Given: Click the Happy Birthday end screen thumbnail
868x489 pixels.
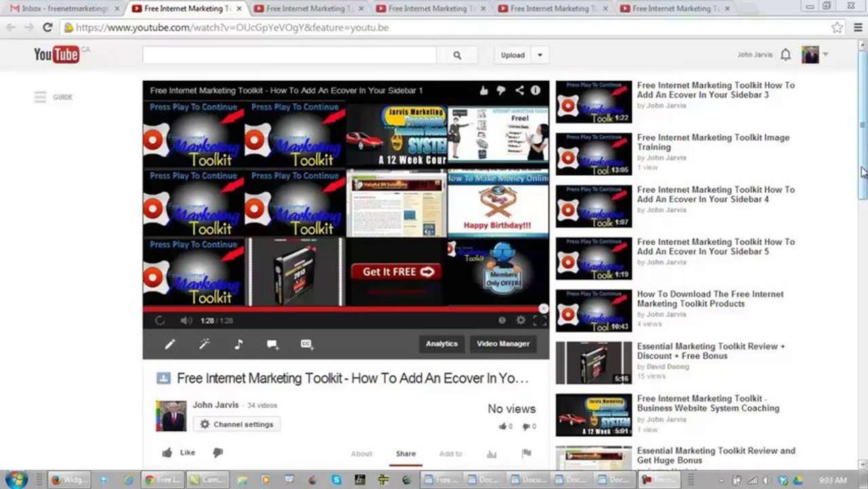Looking at the screenshot, I should coord(498,203).
